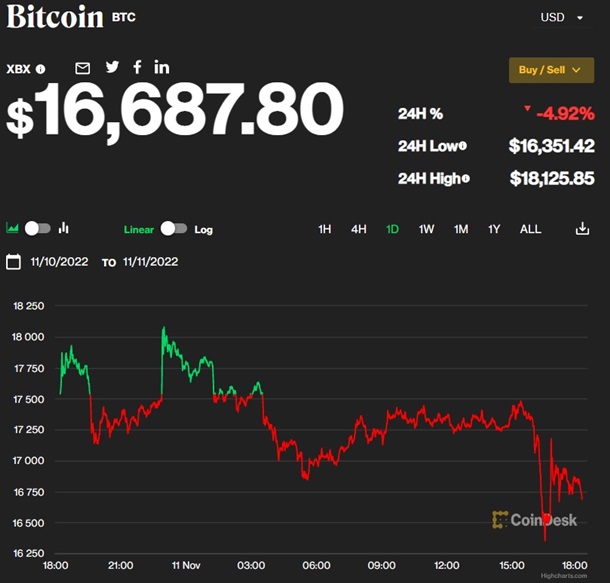The height and width of the screenshot is (583, 610).
Task: Select the ALL timeframe range
Action: click(530, 229)
